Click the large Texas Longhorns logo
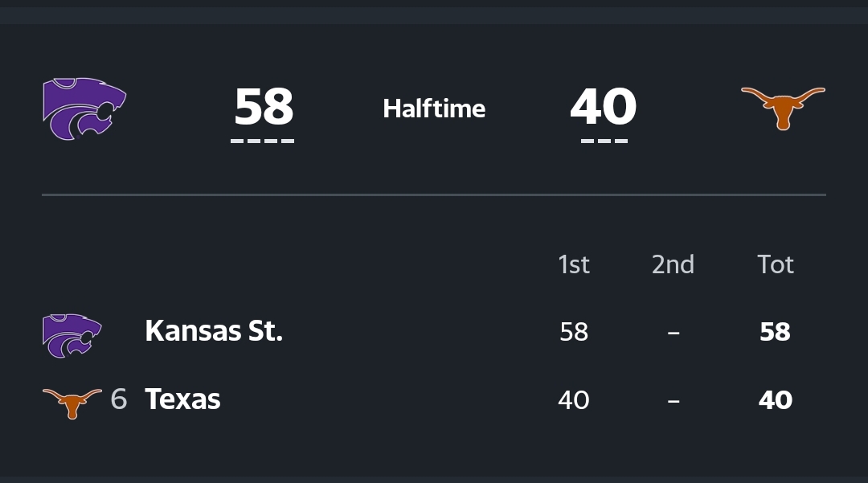 [783, 108]
